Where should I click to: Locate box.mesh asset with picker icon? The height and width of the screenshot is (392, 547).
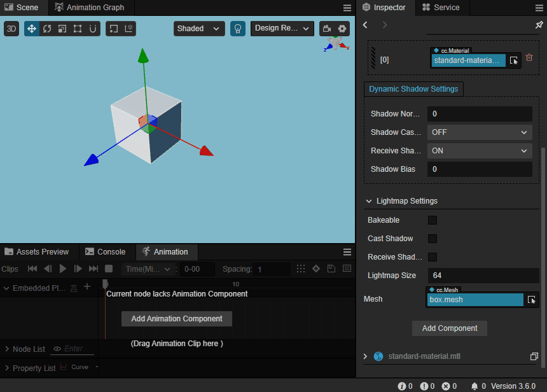coord(531,300)
